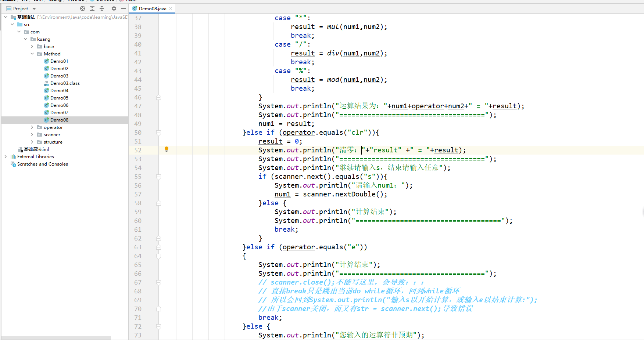Image resolution: width=644 pixels, height=340 pixels.
Task: Fold the if block at line 55
Action: pos(159,177)
